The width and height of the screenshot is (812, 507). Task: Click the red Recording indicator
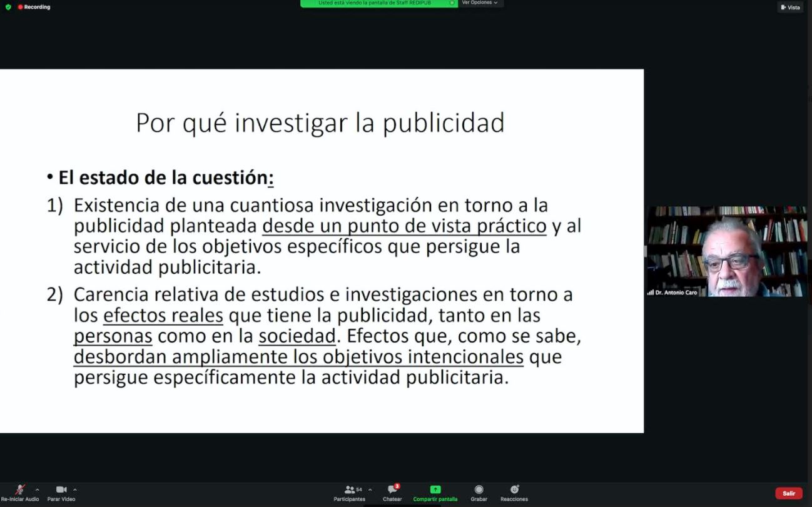point(34,7)
